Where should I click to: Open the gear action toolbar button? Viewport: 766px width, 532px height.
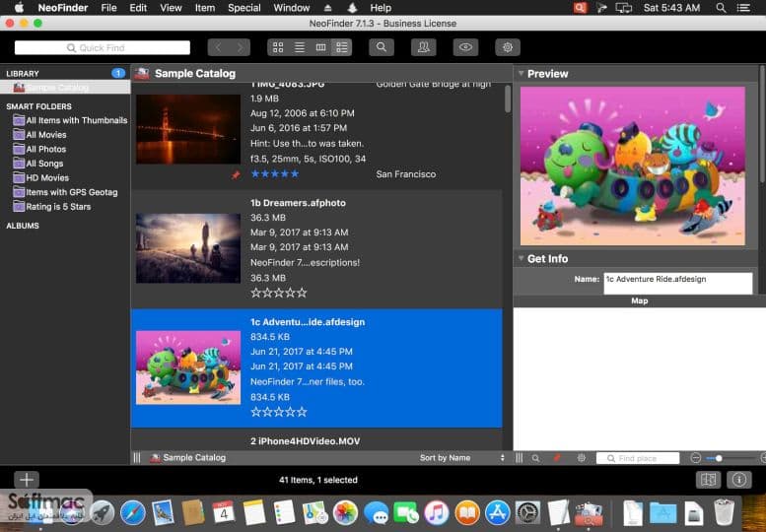click(x=508, y=47)
